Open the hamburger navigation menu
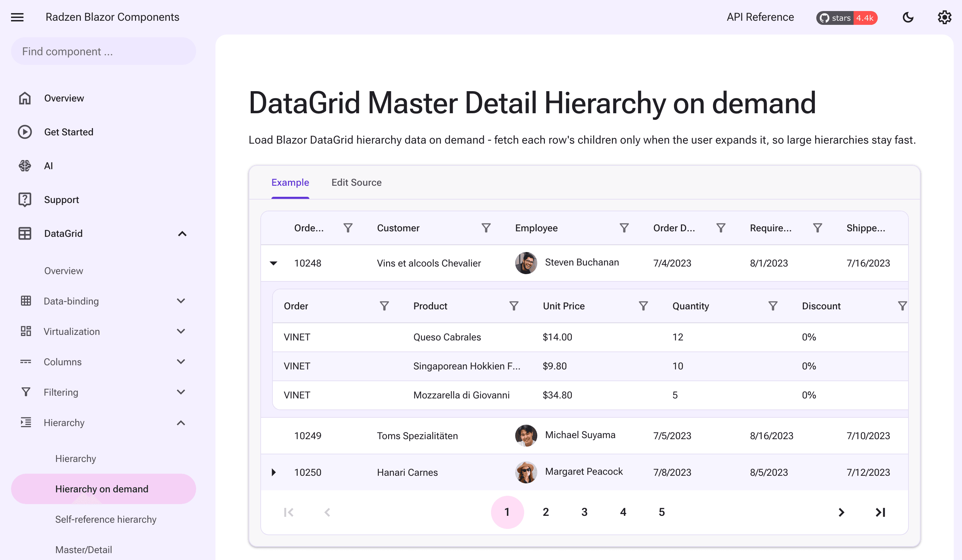This screenshot has width=962, height=560. tap(17, 17)
